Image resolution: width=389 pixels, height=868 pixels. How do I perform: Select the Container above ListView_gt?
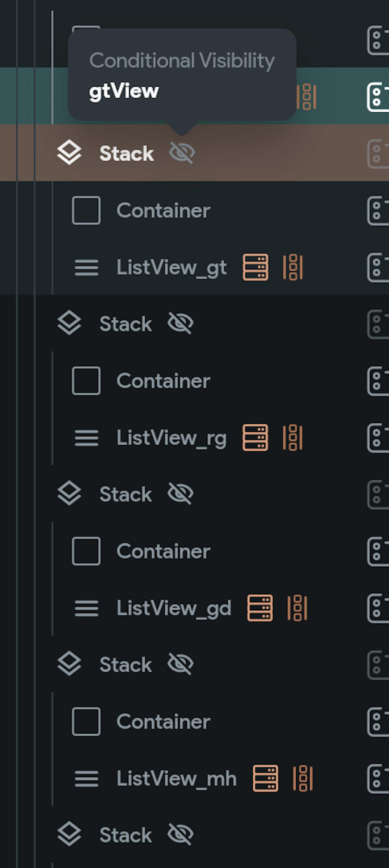pos(163,211)
